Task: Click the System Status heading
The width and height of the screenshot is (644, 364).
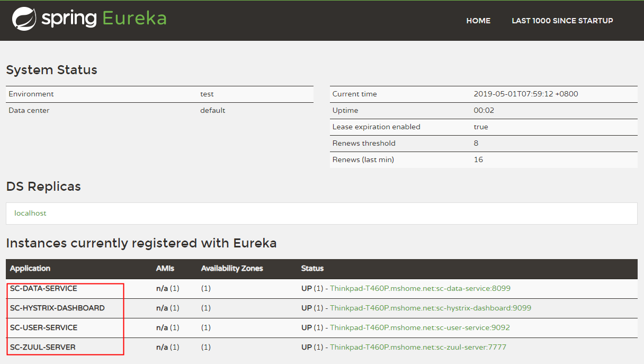Action: pyautogui.click(x=52, y=70)
